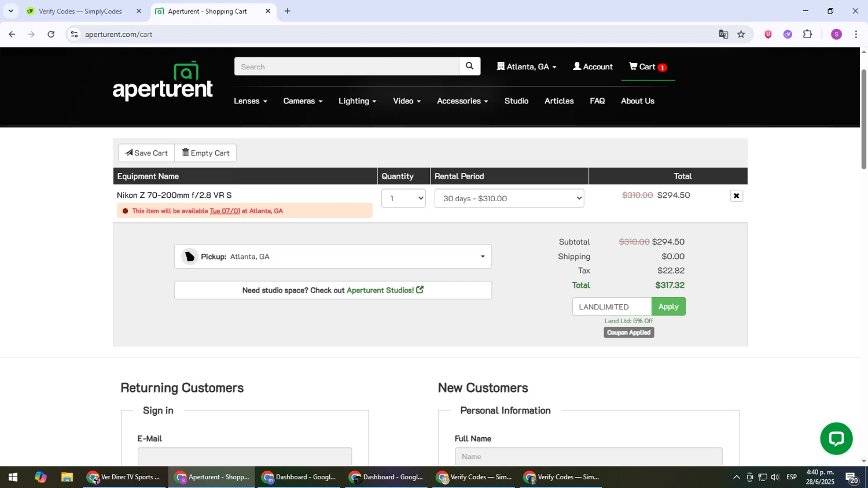Screen dimensions: 868x488
Task: Open the Windows Start menu
Action: click(12, 478)
